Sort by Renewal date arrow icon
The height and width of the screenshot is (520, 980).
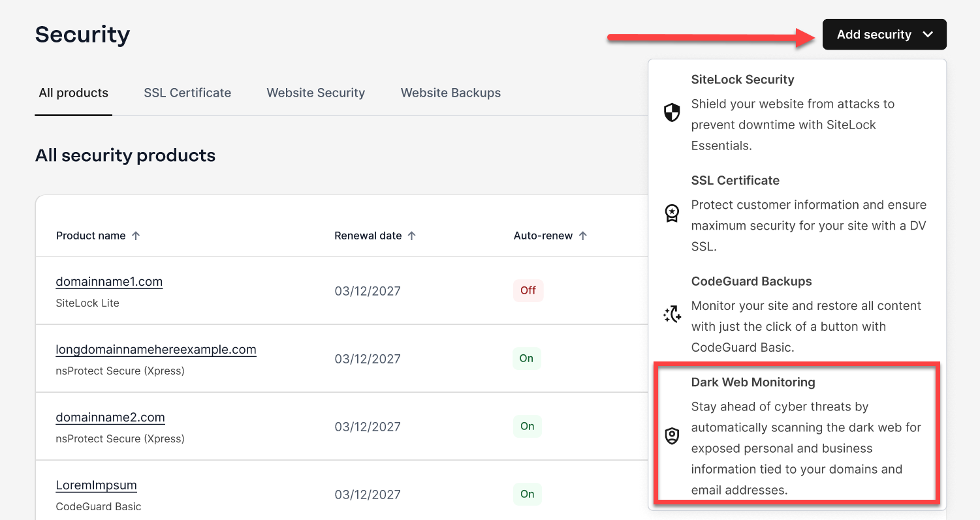tap(412, 236)
